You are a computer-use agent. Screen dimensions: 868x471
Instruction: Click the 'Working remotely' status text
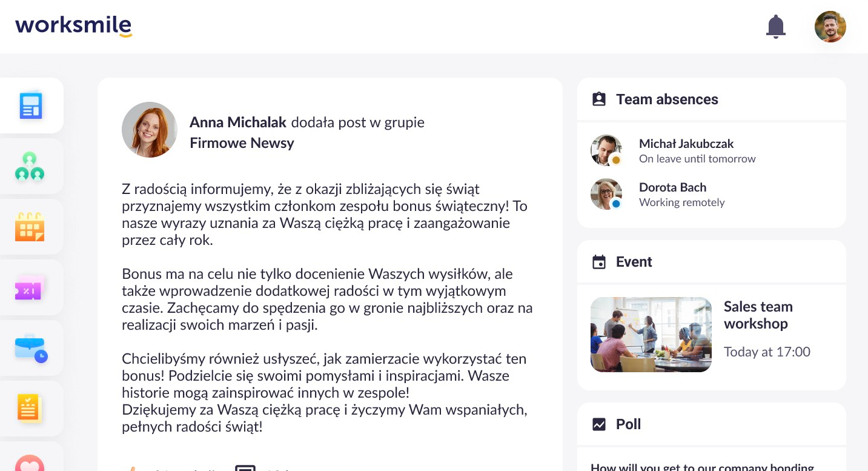pos(682,202)
